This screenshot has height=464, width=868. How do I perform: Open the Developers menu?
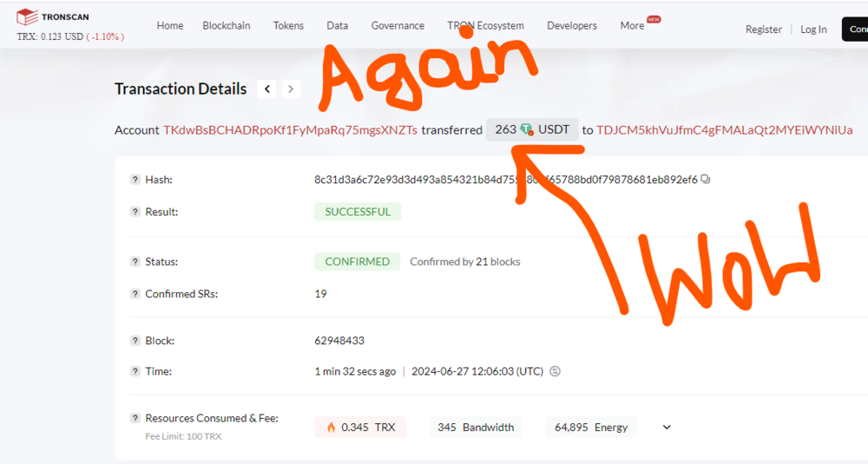point(572,25)
